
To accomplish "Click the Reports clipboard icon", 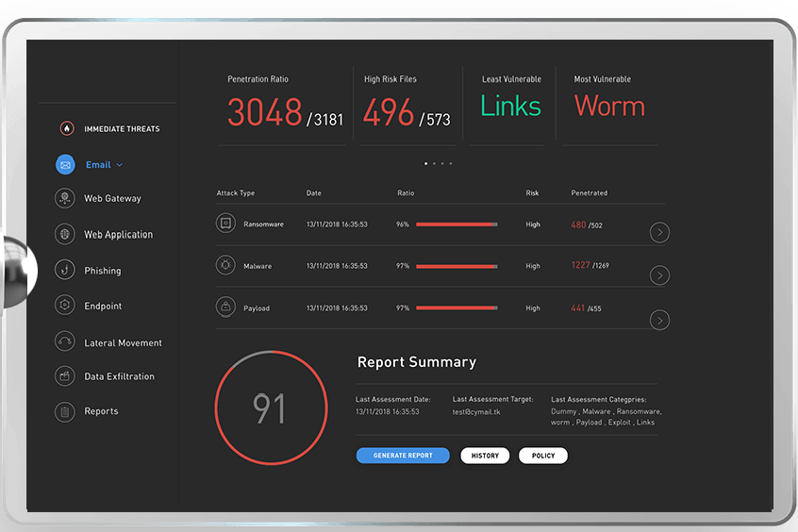I will [65, 411].
